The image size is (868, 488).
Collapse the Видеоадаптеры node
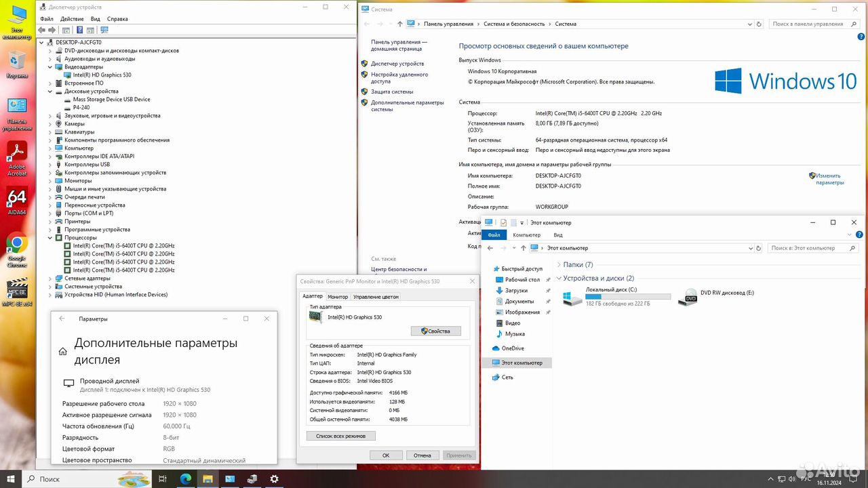tap(50, 67)
